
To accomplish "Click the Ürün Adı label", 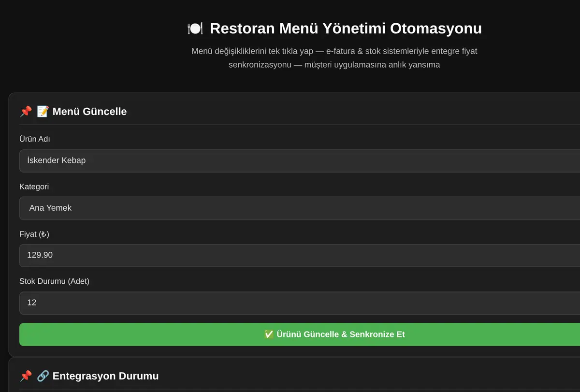I will (x=35, y=139).
